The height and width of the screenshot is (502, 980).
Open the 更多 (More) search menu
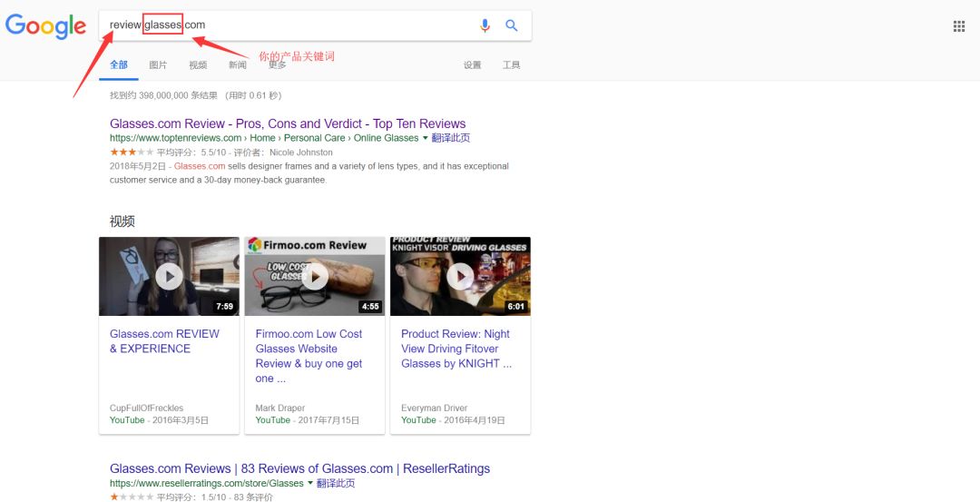click(x=278, y=64)
